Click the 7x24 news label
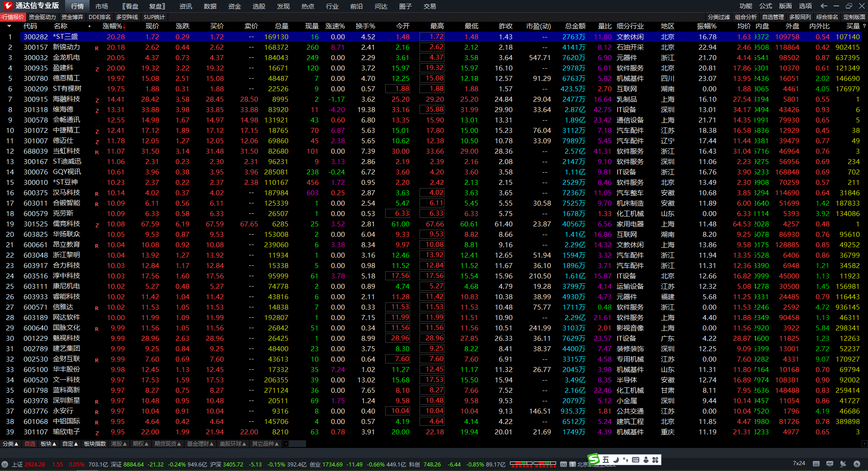 coord(799,463)
